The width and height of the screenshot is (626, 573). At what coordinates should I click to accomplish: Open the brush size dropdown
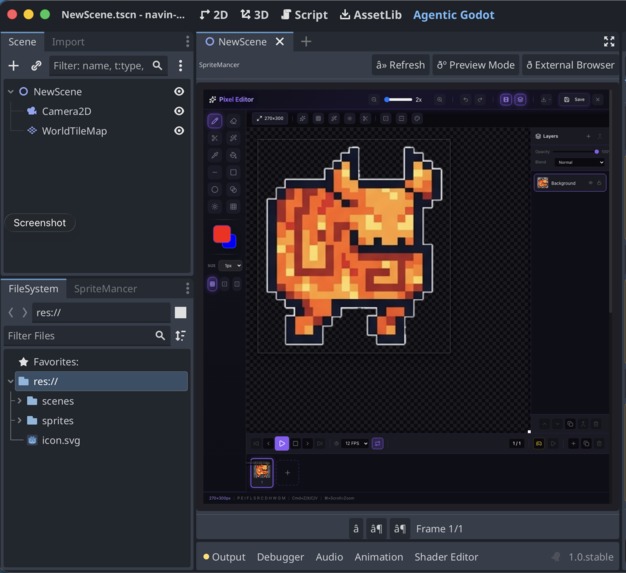pos(231,266)
